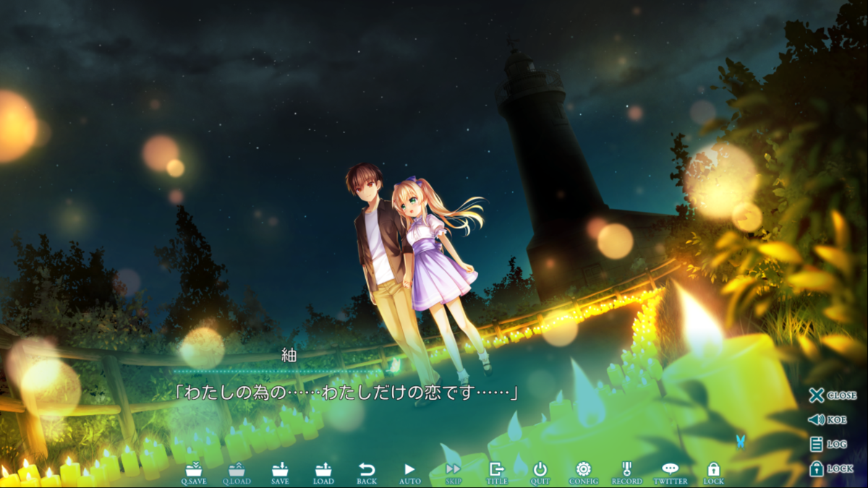The width and height of the screenshot is (868, 488).
Task: Click the QUIT power icon
Action: (x=540, y=474)
